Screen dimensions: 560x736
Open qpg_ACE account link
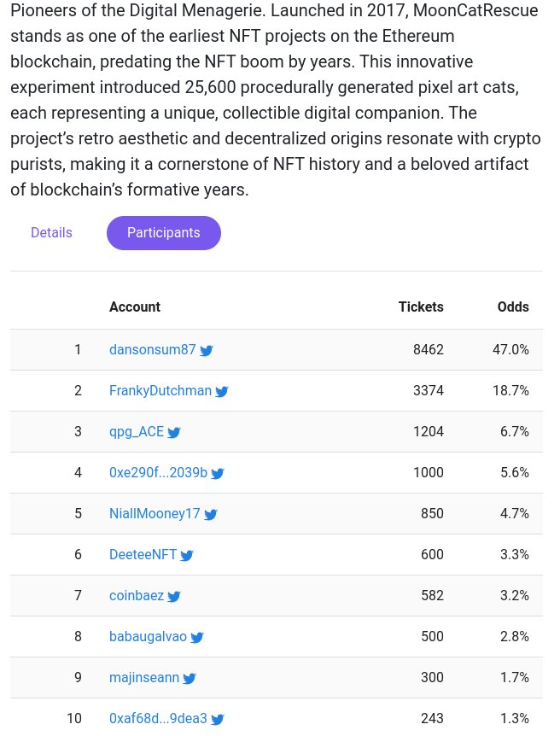pos(137,432)
